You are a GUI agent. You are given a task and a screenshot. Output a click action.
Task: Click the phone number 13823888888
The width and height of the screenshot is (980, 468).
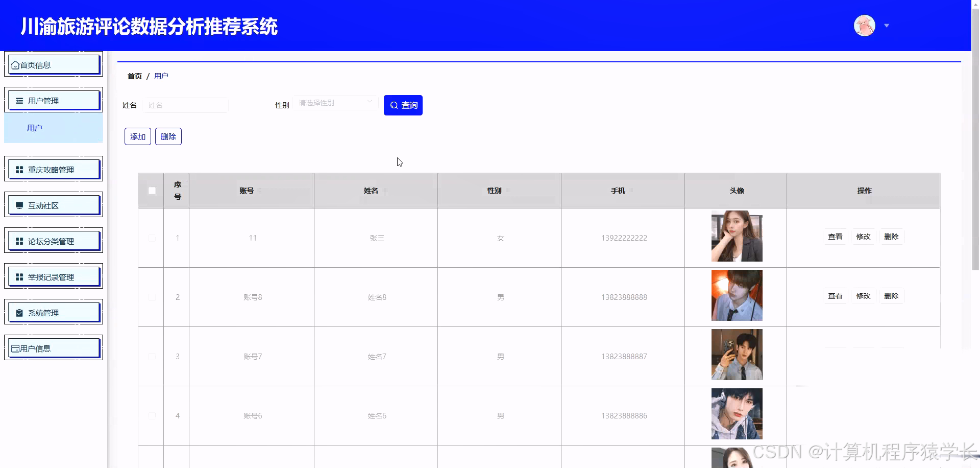624,297
